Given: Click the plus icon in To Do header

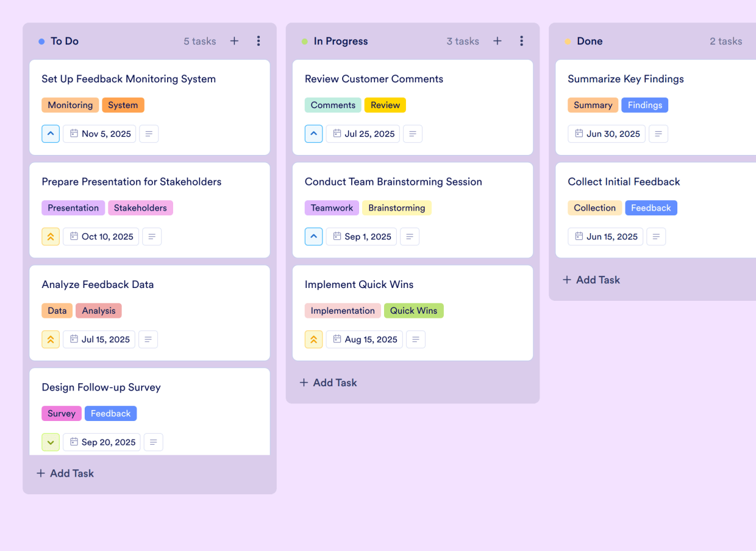Looking at the screenshot, I should [234, 41].
